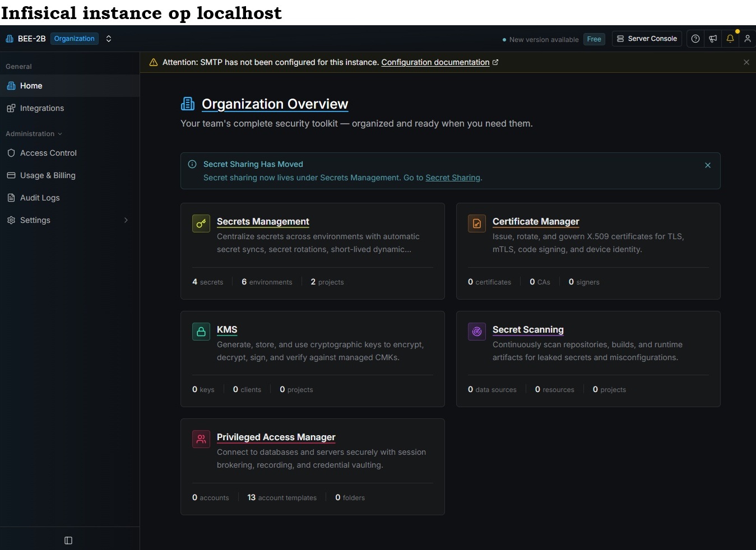This screenshot has height=550, width=756.
Task: Click "0 certificates" stat
Action: [x=489, y=282]
